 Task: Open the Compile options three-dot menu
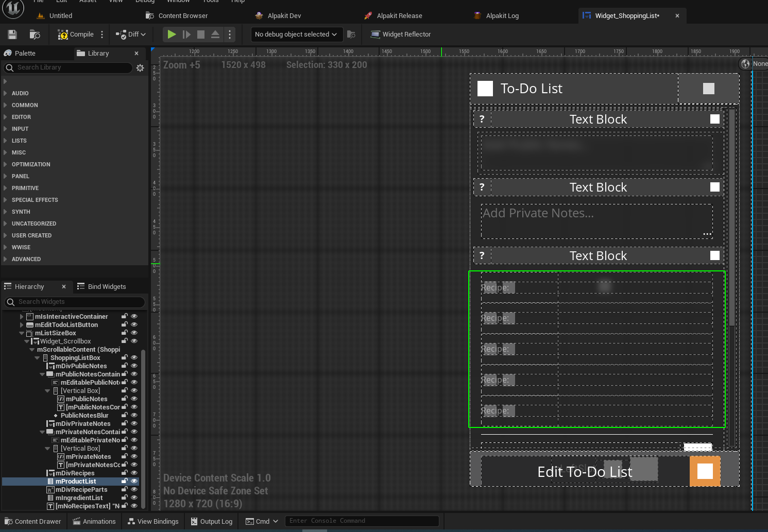click(102, 35)
